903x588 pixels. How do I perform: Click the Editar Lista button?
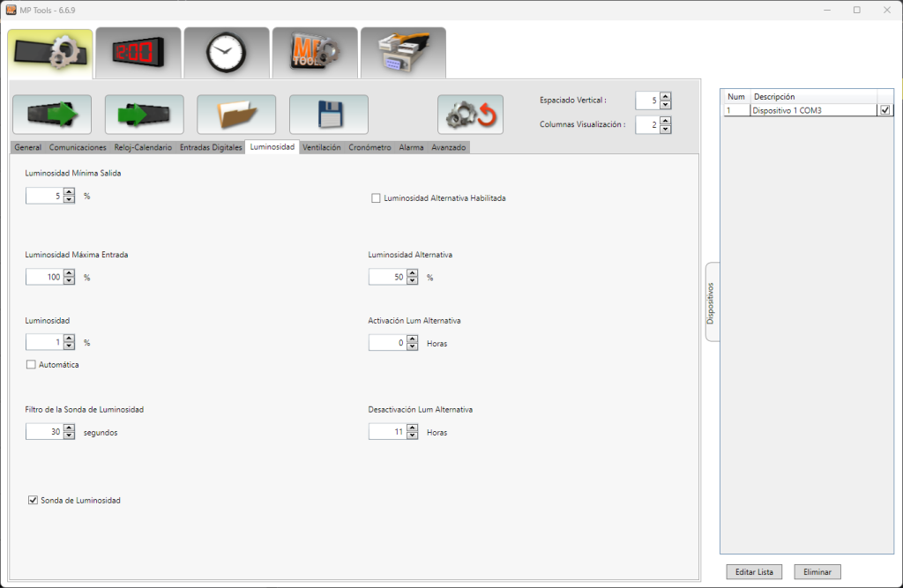click(x=754, y=572)
